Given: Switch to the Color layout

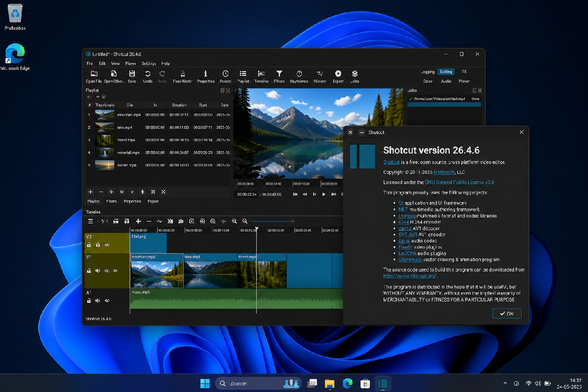Looking at the screenshot, I should pyautogui.click(x=428, y=81).
